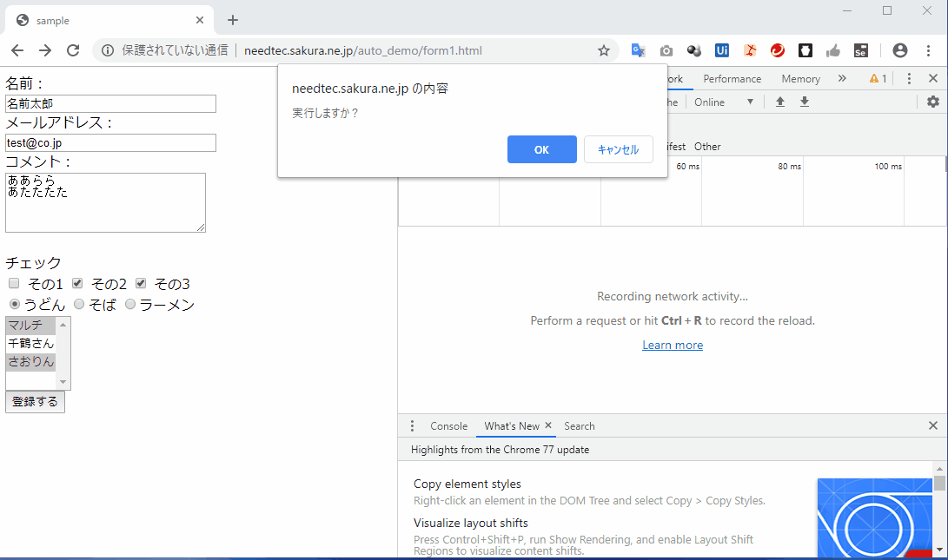The width and height of the screenshot is (948, 560).
Task: Click the Visualize layout shifts heading
Action: coord(471,524)
